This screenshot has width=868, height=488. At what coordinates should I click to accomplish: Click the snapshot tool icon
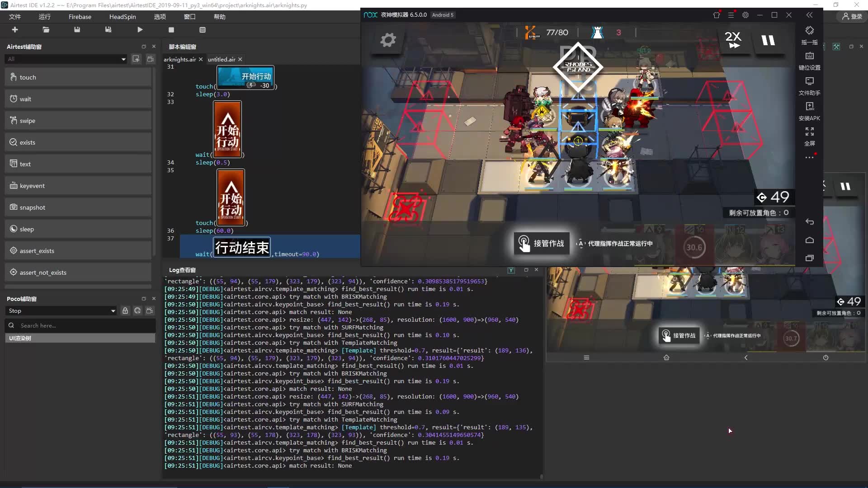coord(13,207)
